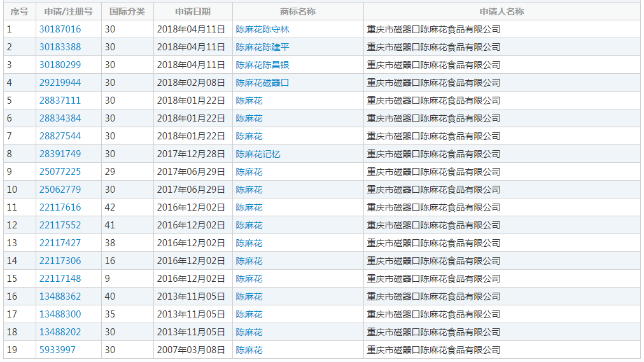The height and width of the screenshot is (362, 644).
Task: Open registration number 5933997
Action: pyautogui.click(x=57, y=350)
